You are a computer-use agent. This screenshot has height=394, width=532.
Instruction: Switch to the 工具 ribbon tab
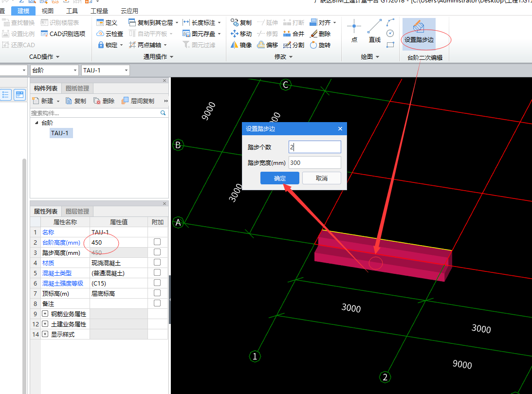coord(72,11)
